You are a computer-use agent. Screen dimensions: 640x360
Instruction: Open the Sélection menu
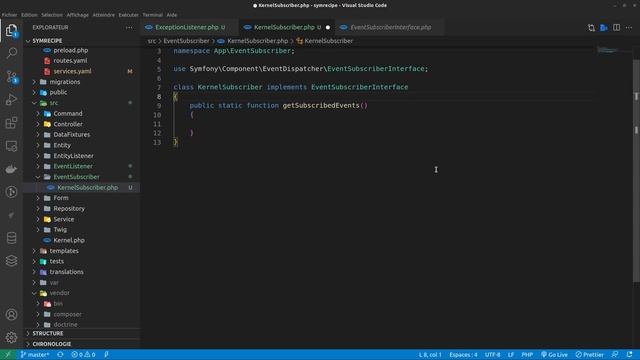52,15
